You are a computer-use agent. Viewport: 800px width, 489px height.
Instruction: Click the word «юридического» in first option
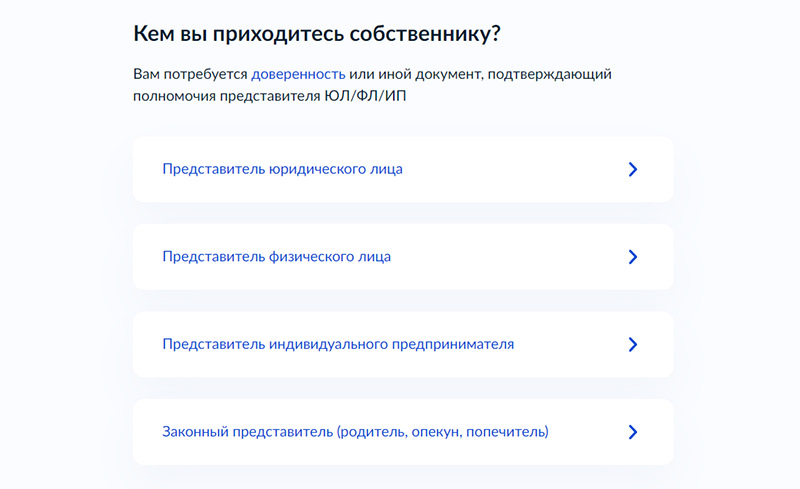pos(313,169)
